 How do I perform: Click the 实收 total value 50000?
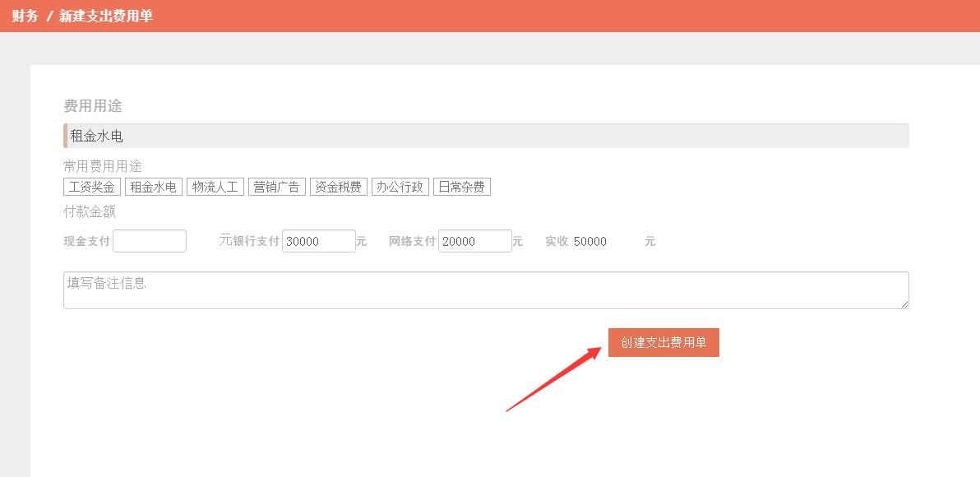pos(590,242)
